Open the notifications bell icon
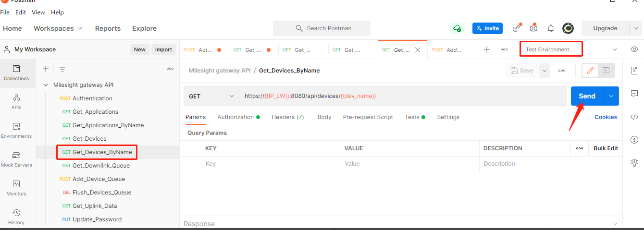The width and height of the screenshot is (644, 230). point(551,28)
